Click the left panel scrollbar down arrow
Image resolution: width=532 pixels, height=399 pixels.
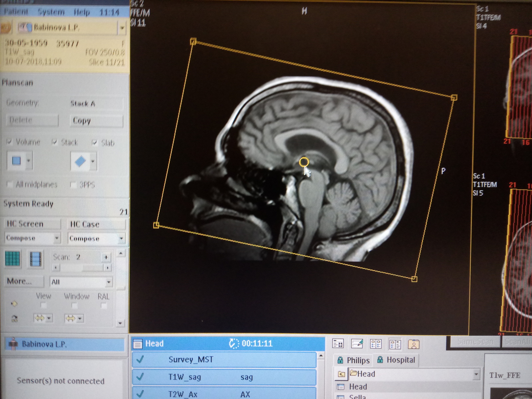click(120, 323)
